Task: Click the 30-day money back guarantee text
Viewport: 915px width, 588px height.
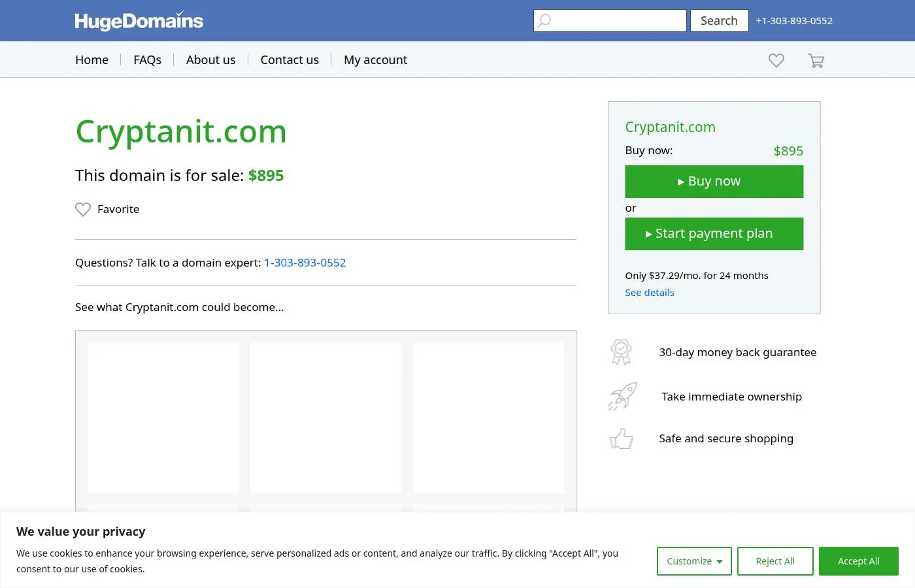Action: [x=737, y=352]
